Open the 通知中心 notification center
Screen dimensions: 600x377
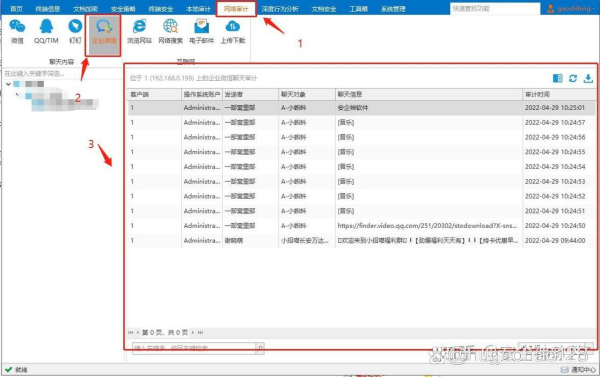(578, 369)
